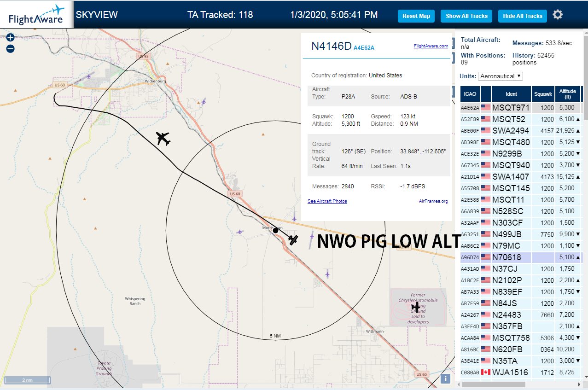Select the N84JS row
The image size is (588, 390).
pyautogui.click(x=521, y=303)
